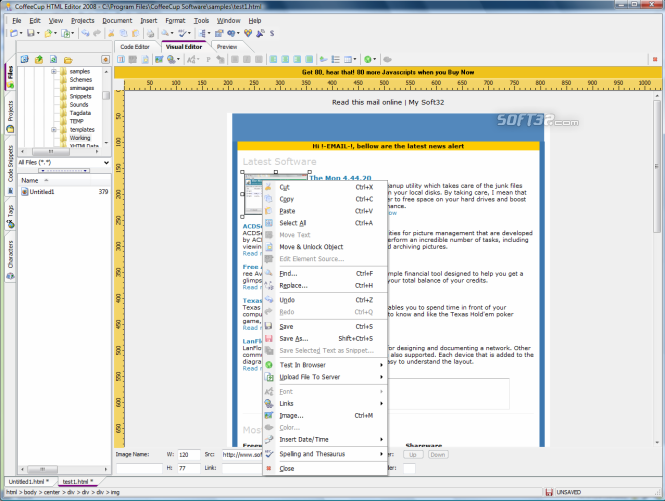
Task: Switch to the Preview tab
Action: coord(227,47)
